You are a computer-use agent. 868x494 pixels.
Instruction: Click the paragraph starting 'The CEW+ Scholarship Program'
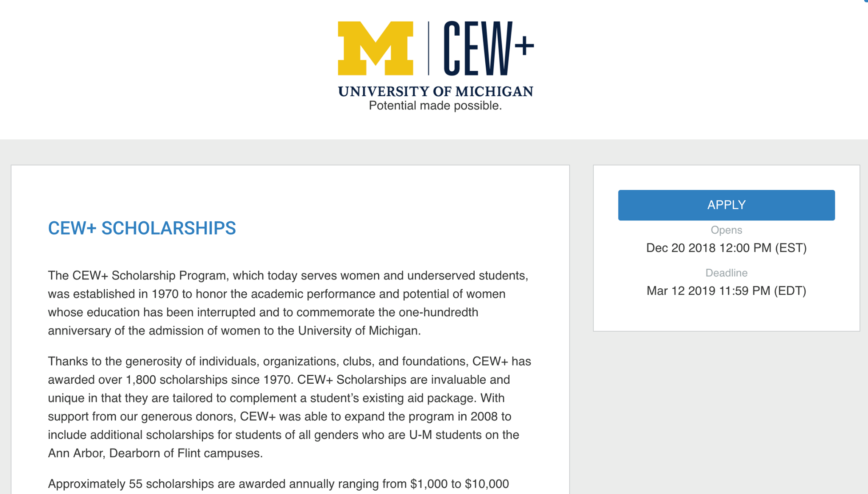point(288,303)
